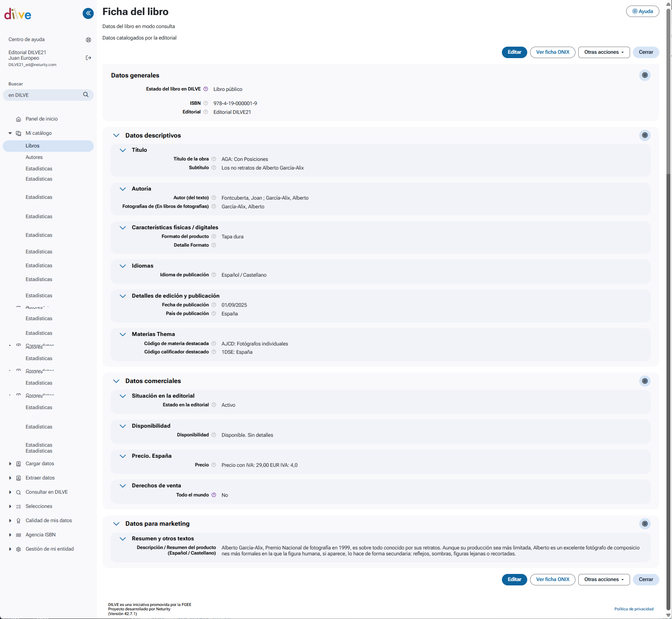This screenshot has height=619, width=672.
Task: Open the Otras acciones dropdown at top
Action: tap(604, 52)
